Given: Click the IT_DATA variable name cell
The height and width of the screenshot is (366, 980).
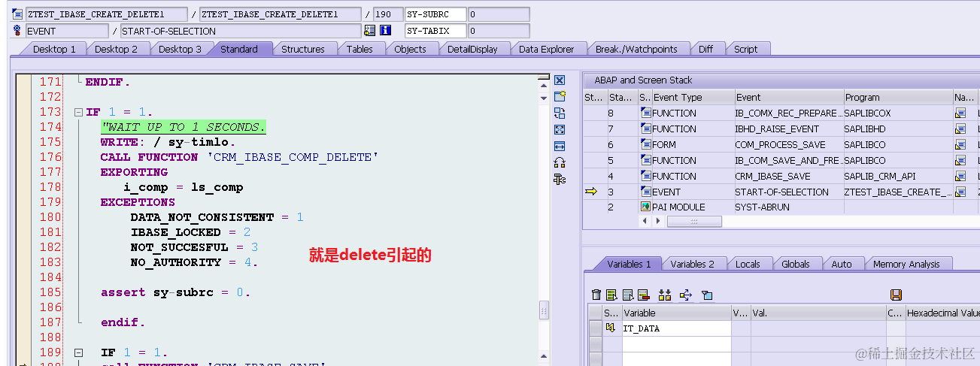Looking at the screenshot, I should [676, 328].
